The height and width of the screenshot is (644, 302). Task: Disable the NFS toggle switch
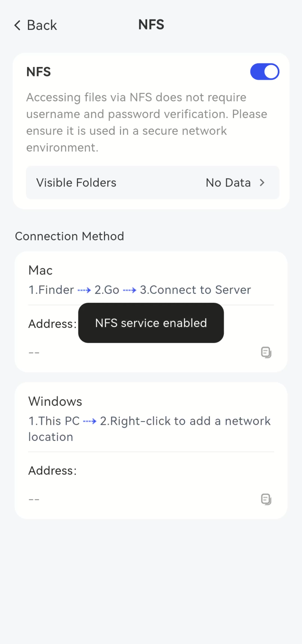point(265,72)
